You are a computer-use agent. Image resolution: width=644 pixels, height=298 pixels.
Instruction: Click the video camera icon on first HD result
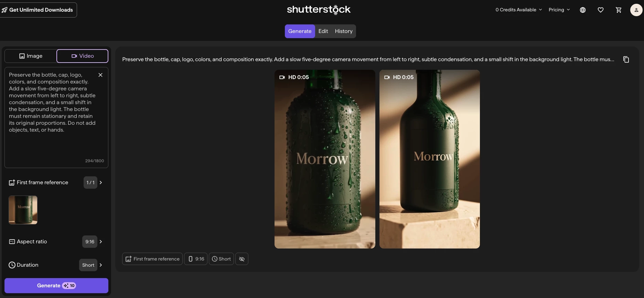(x=282, y=77)
